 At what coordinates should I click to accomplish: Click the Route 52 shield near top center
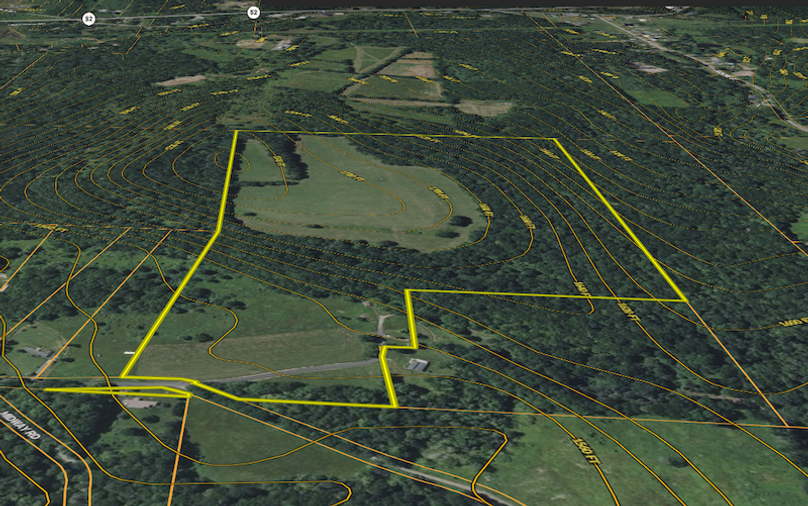pyautogui.click(x=253, y=12)
